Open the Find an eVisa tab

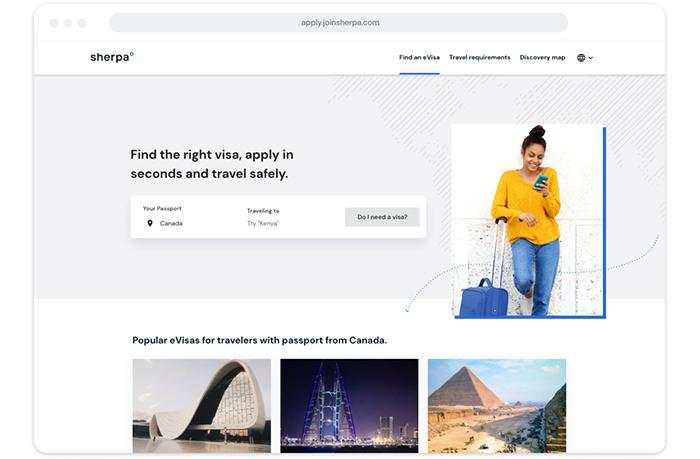[x=419, y=57]
